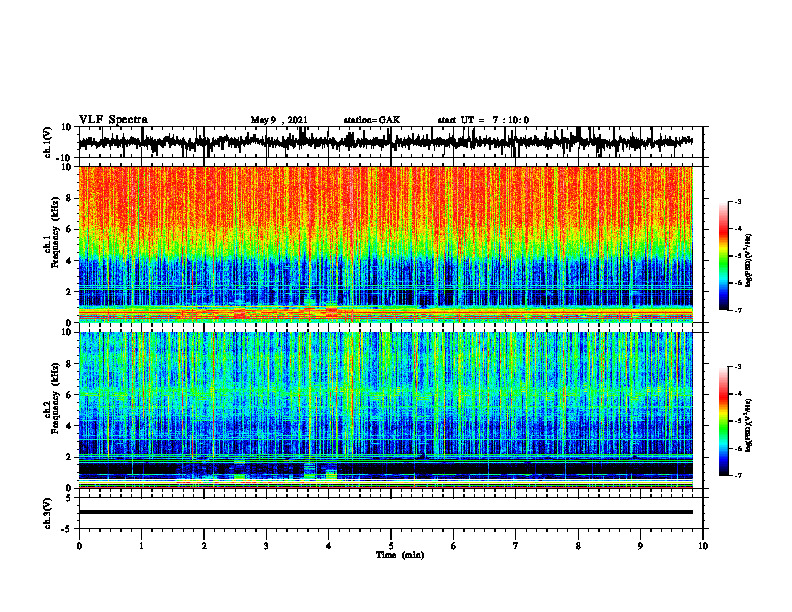This screenshot has width=792, height=612.
Task: Click the ch.1 voltage waveform trace
Action: coord(386,142)
